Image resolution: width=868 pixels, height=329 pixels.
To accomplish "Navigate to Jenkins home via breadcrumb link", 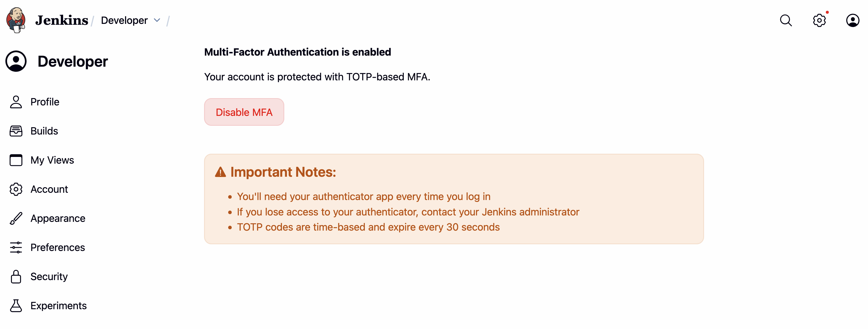I will (x=61, y=20).
